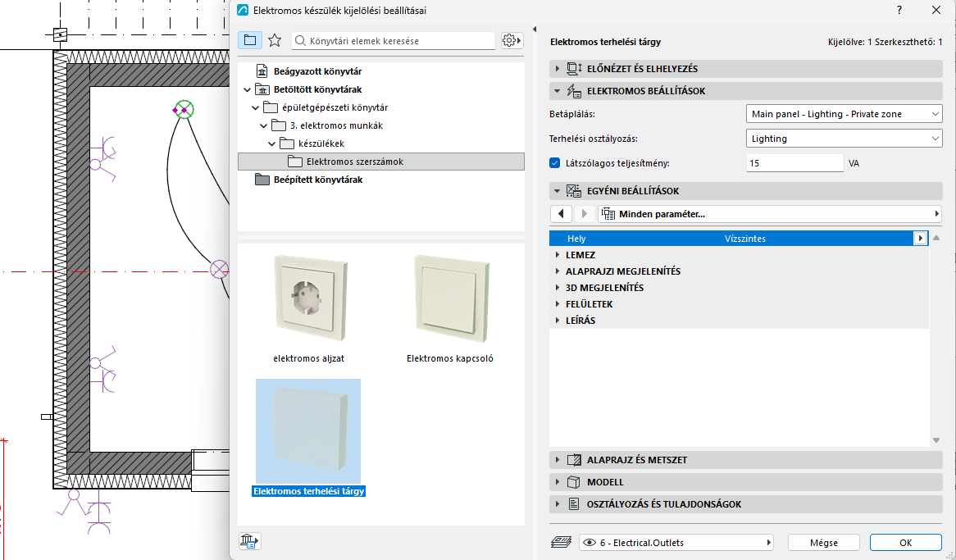Show favorites with the star icon
This screenshot has width=956, height=560.
[275, 40]
